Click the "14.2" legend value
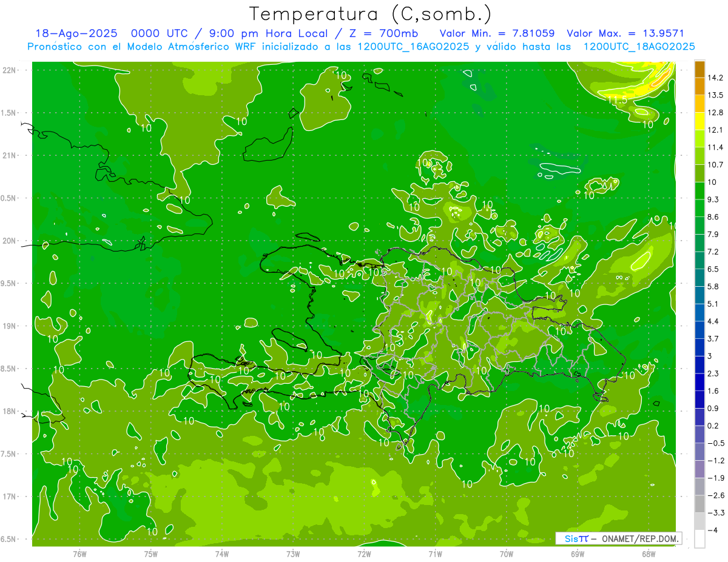 (x=715, y=78)
